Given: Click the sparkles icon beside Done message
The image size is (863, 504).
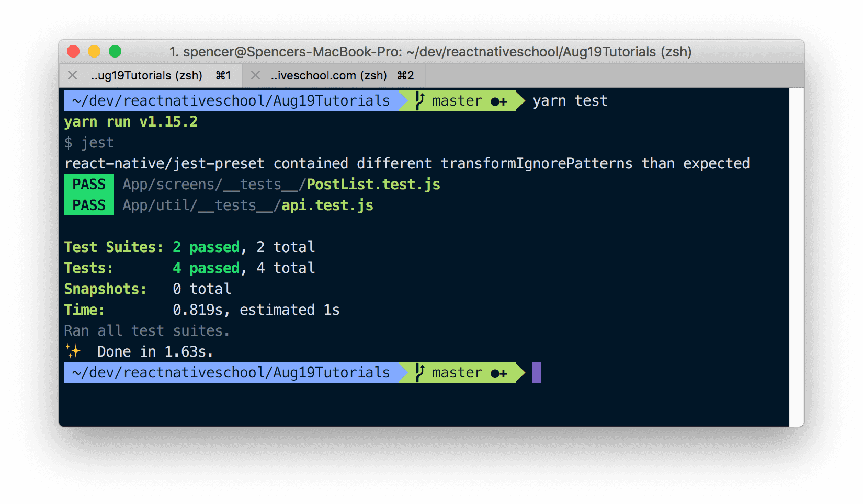Looking at the screenshot, I should coord(73,351).
